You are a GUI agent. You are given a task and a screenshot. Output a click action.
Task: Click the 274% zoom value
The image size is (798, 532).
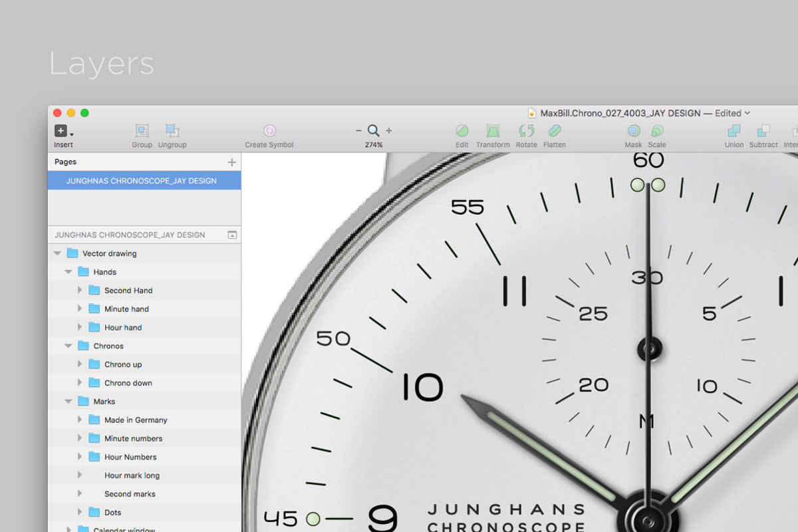pos(374,145)
